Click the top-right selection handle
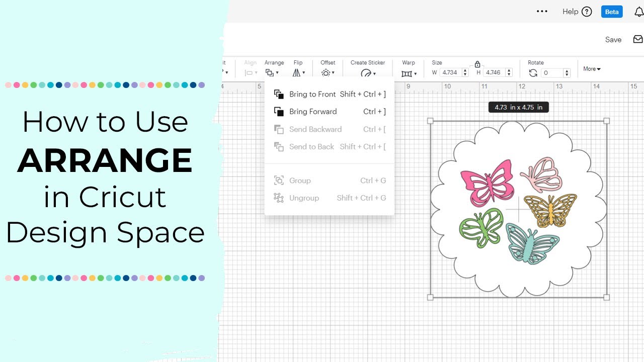Image resolution: width=644 pixels, height=362 pixels. coord(606,121)
